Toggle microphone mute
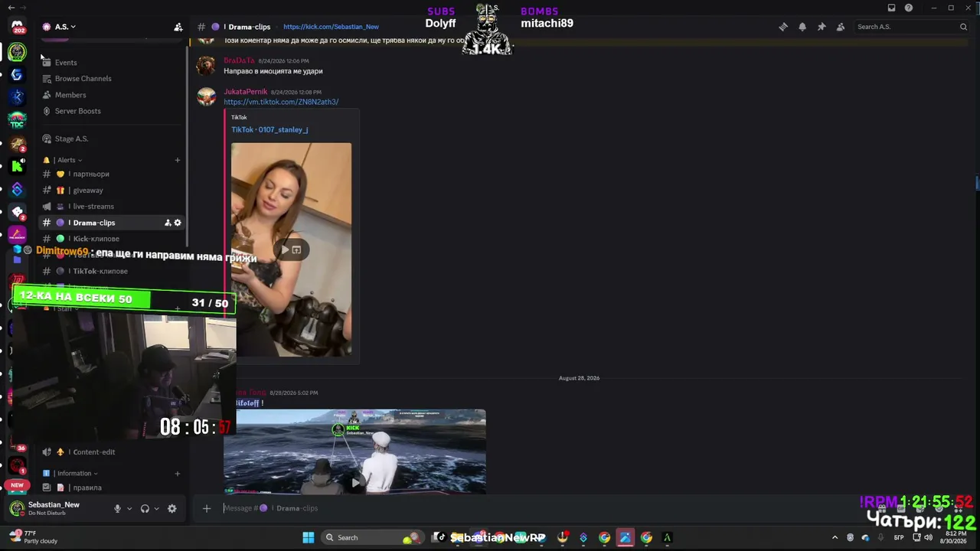 pos(117,508)
